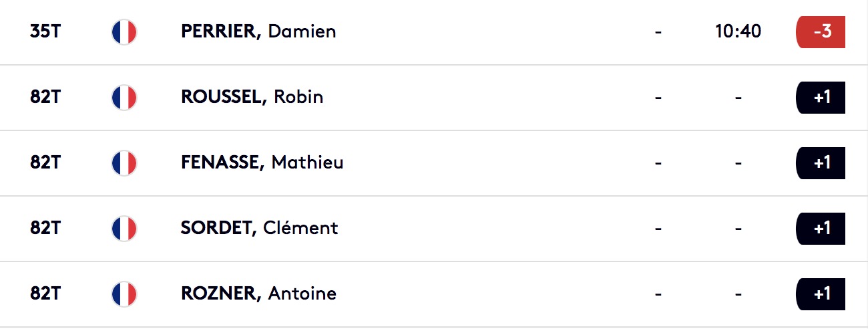Viewport: 868px width, 329px height.
Task: Open player ROZNER, Antoine
Action: (x=258, y=294)
